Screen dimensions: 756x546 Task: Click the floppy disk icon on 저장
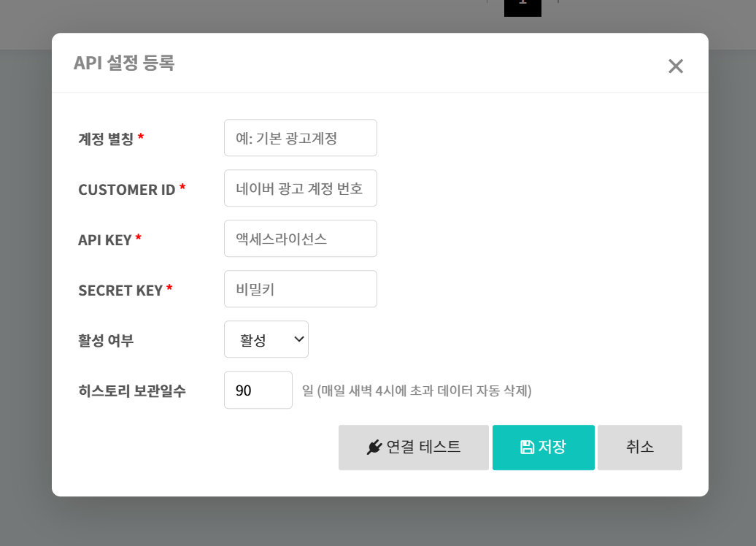[527, 447]
